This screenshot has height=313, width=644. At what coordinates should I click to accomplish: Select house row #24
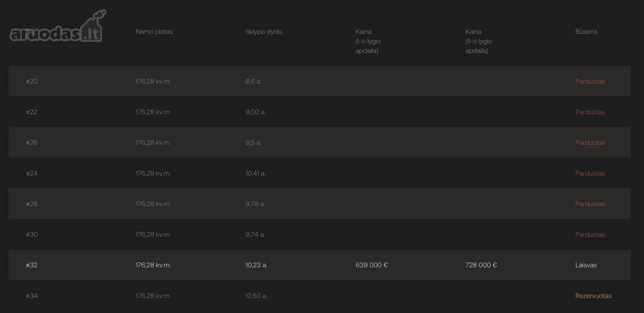click(319, 173)
